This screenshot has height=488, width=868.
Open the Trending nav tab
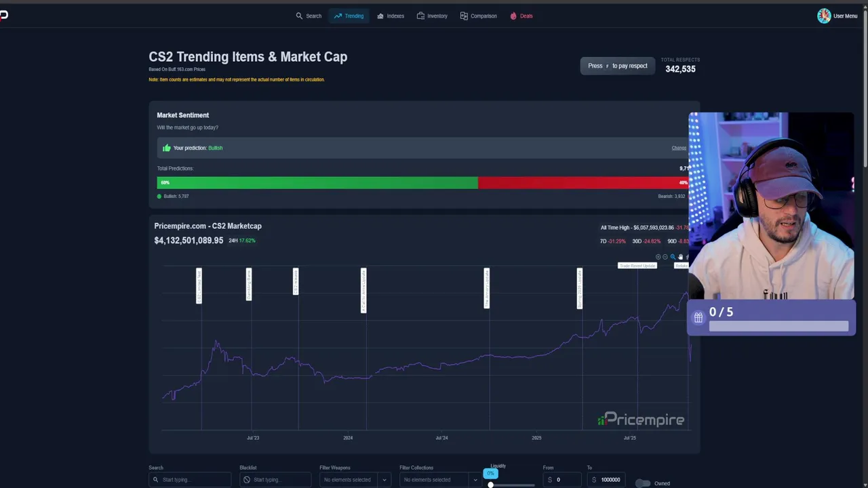[349, 16]
